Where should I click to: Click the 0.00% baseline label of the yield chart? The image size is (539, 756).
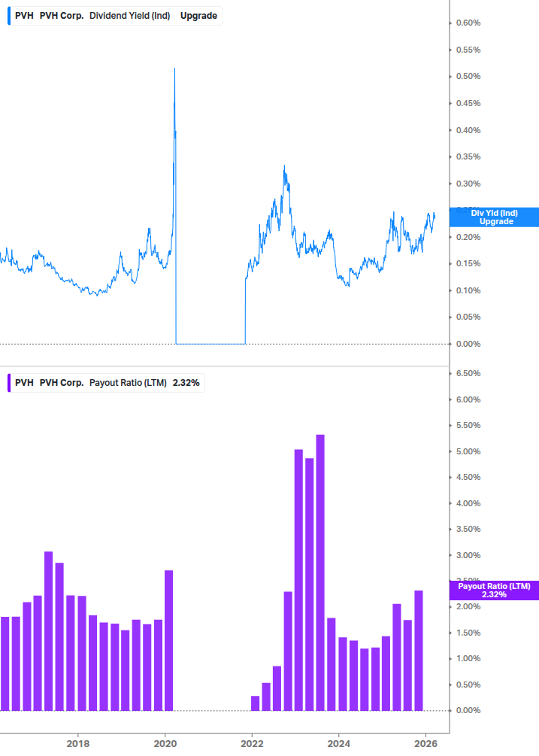tap(470, 344)
